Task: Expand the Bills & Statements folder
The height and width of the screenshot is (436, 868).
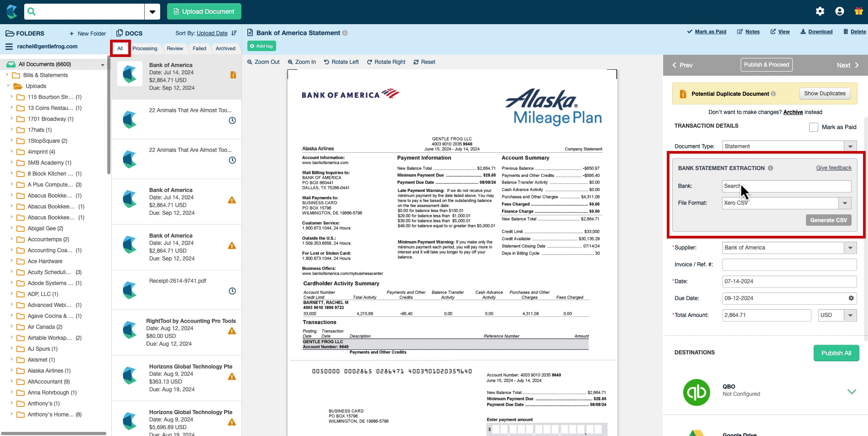Action: pos(7,75)
